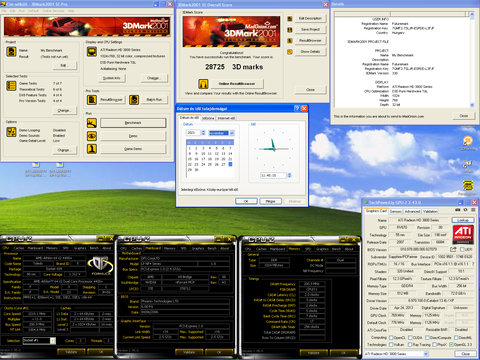The image size is (480, 360).
Task: Click the year spinner in date dialog
Action: (x=203, y=133)
